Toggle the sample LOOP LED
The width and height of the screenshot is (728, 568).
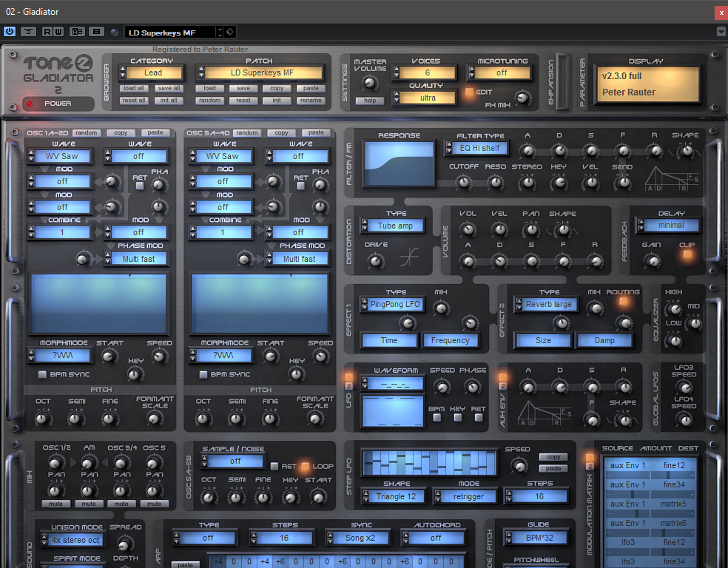305,467
